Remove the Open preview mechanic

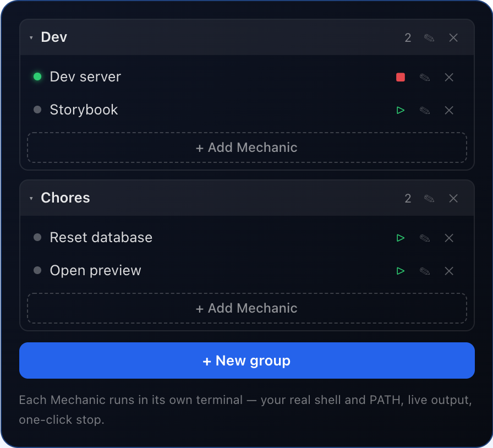point(449,271)
